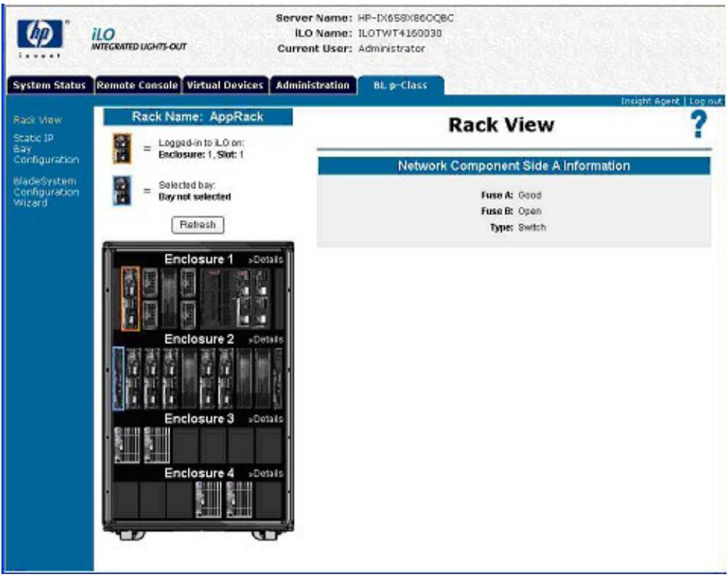Click the 'Rack Name: AppRack' header
This screenshot has height=577, width=728.
click(198, 116)
